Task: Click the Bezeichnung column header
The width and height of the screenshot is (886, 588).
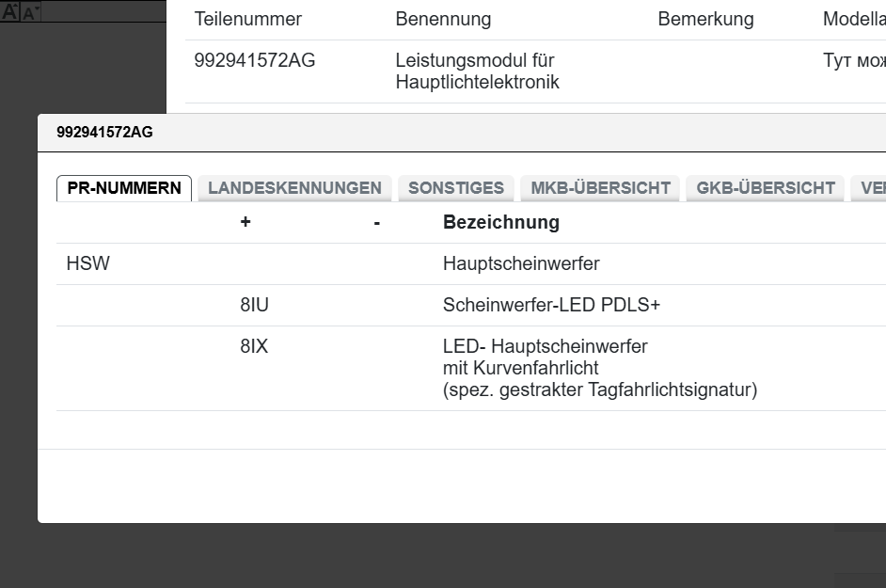Action: tap(501, 223)
